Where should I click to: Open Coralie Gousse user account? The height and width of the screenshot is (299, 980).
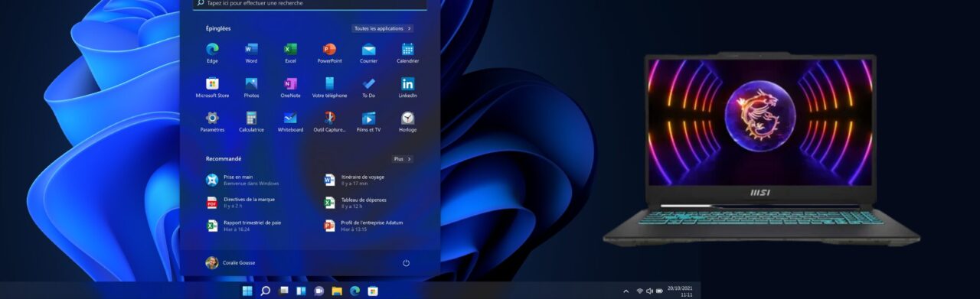tap(230, 263)
